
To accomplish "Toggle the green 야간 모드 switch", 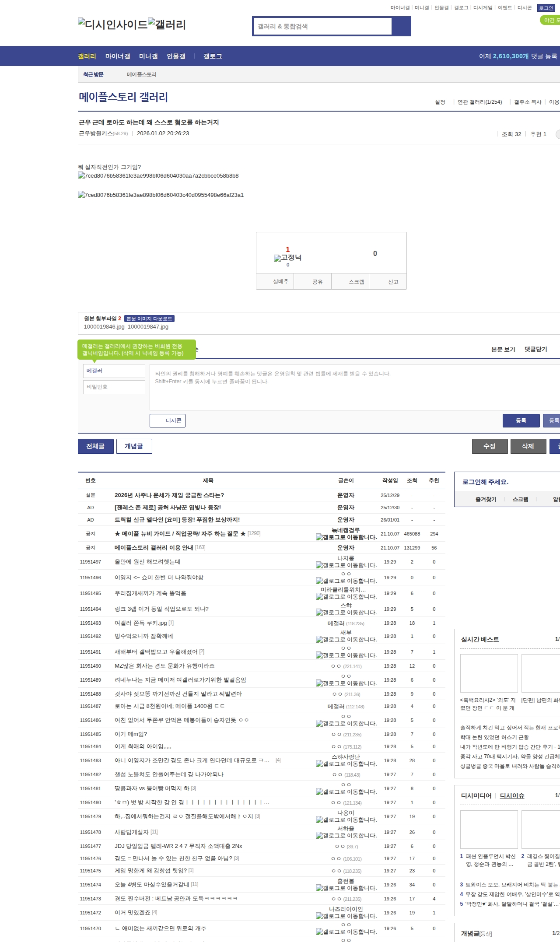I will pyautogui.click(x=550, y=20).
